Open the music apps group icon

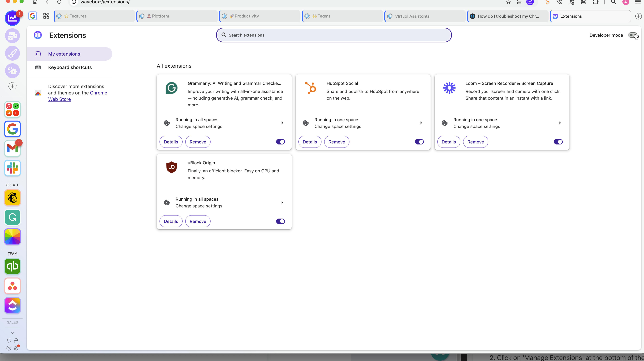click(12, 109)
